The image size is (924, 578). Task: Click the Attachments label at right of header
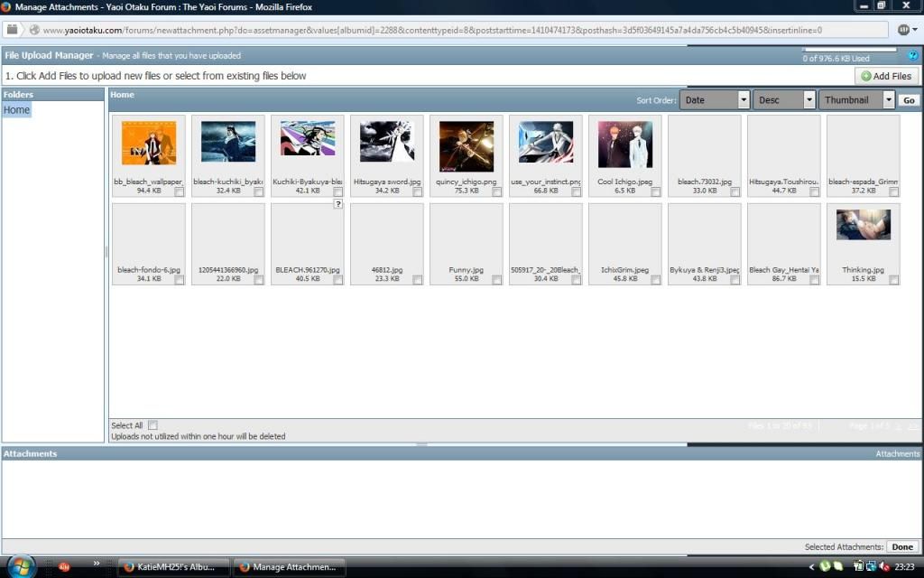click(x=897, y=453)
